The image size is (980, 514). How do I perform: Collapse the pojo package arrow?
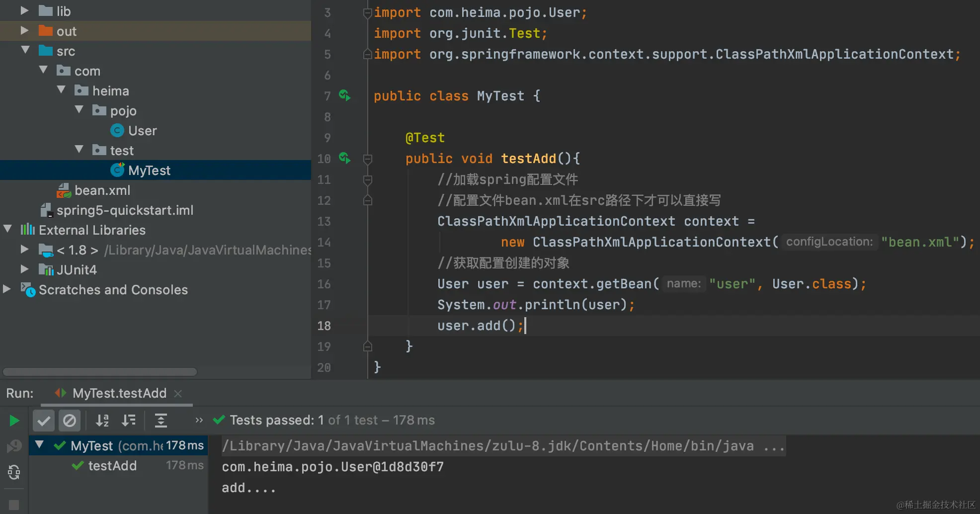click(79, 110)
